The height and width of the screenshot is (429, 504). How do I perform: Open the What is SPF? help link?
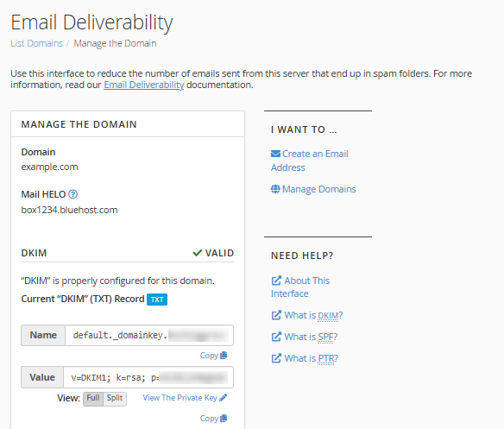point(311,337)
